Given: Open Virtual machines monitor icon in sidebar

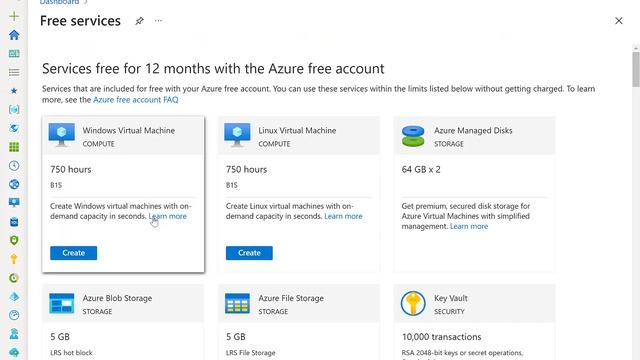Looking at the screenshot, I should point(14,203).
